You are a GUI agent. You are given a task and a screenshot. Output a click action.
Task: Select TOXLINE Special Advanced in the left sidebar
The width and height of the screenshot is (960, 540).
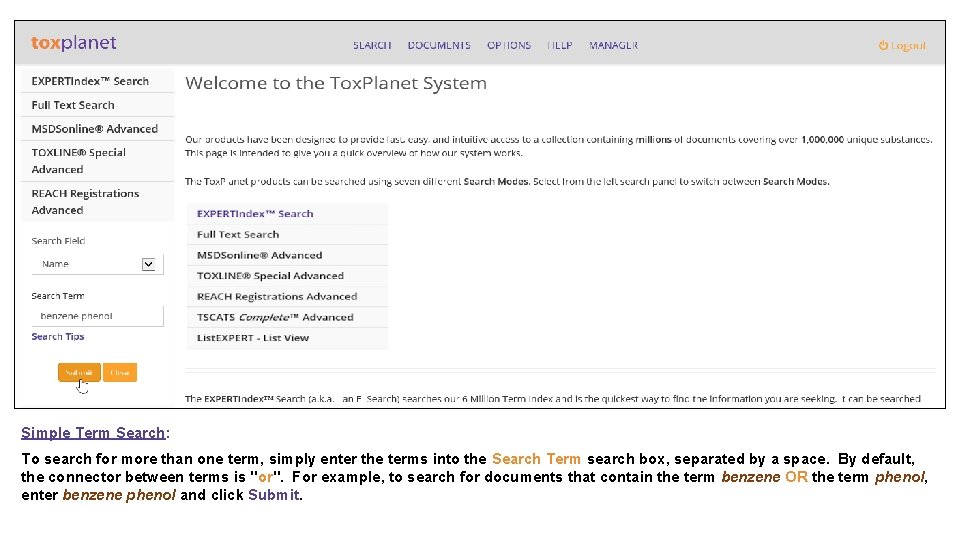click(x=97, y=161)
